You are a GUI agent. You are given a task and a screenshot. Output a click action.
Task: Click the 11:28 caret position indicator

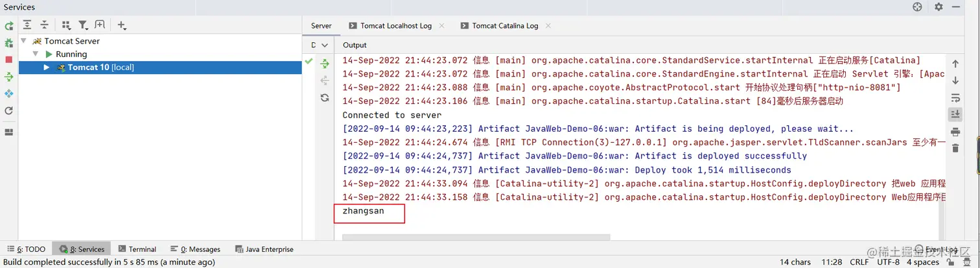(830, 262)
